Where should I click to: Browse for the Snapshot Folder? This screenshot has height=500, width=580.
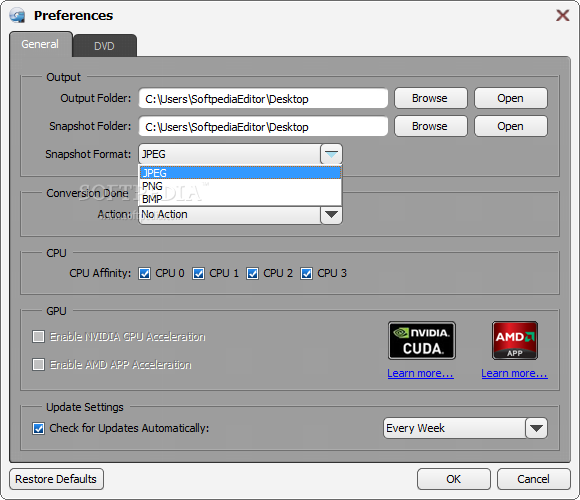pos(431,126)
